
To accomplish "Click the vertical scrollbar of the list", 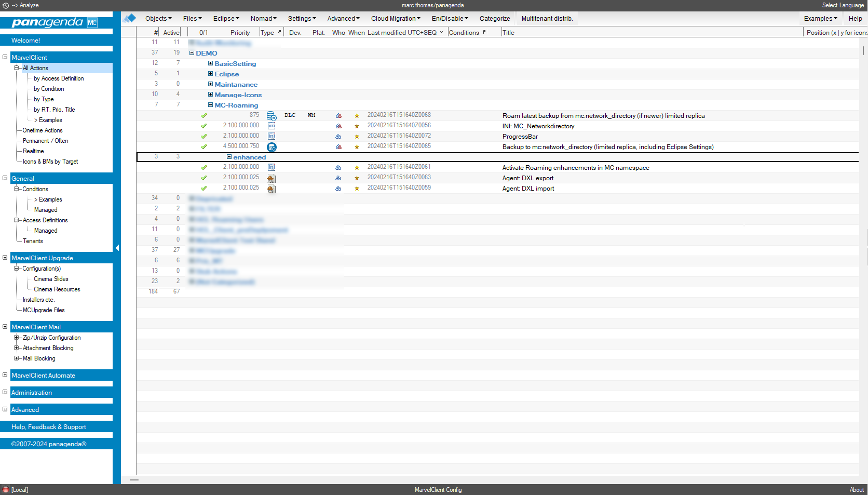I will coord(863,50).
